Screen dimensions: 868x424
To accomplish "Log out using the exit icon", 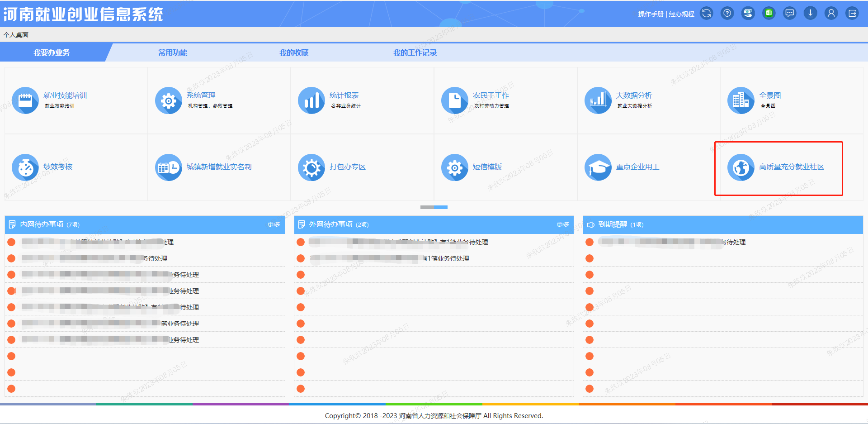I will tap(852, 14).
